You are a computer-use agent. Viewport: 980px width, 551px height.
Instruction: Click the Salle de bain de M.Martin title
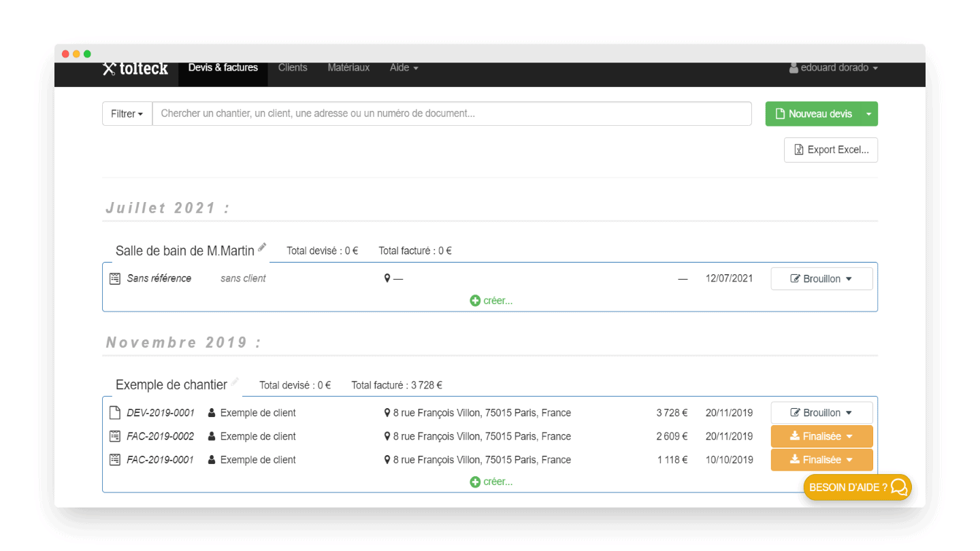[x=185, y=251]
